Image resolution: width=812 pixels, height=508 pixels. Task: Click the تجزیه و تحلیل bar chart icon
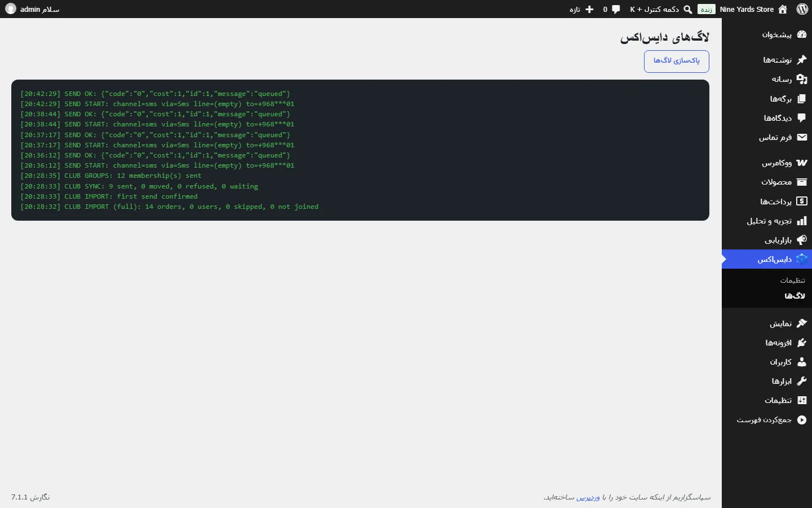click(x=802, y=221)
